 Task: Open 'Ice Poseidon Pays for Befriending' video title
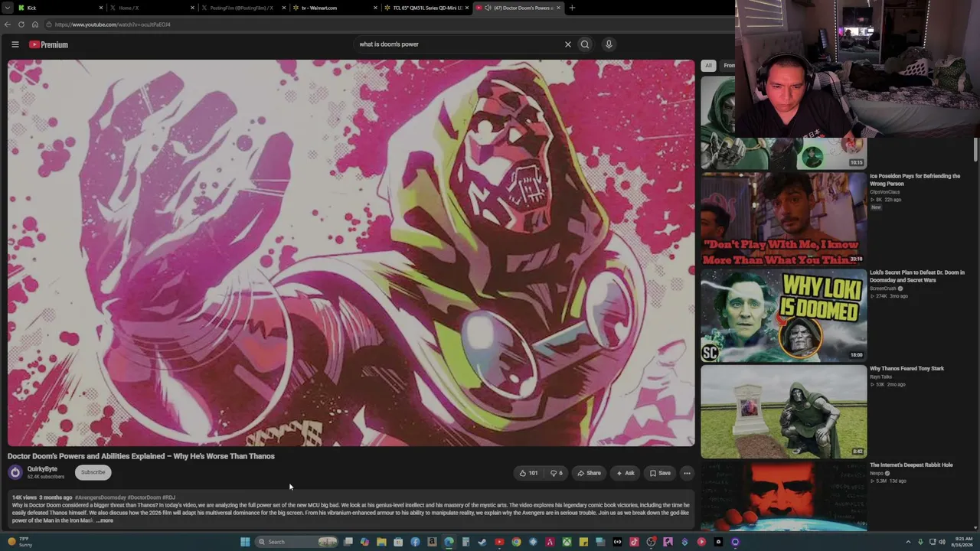tap(915, 180)
